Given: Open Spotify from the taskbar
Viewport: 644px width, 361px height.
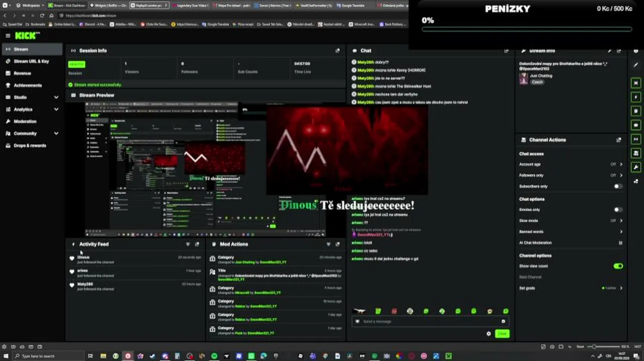Looking at the screenshot, I should click(x=214, y=356).
